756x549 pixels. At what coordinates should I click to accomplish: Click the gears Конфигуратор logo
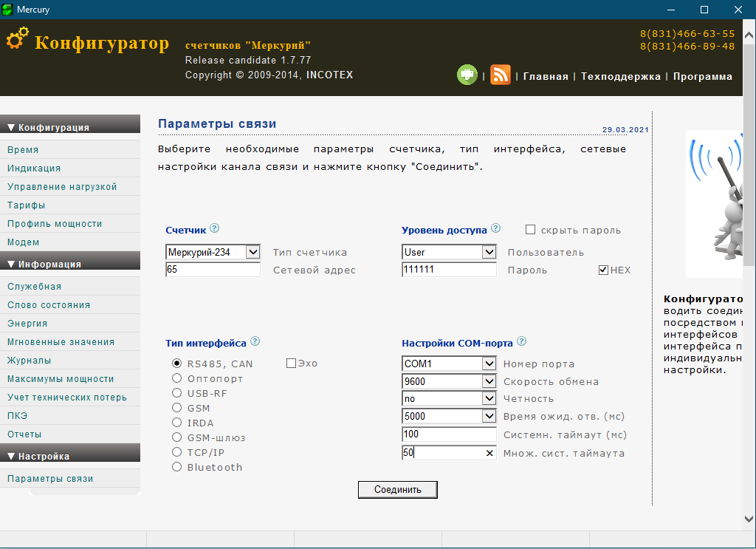[x=18, y=38]
